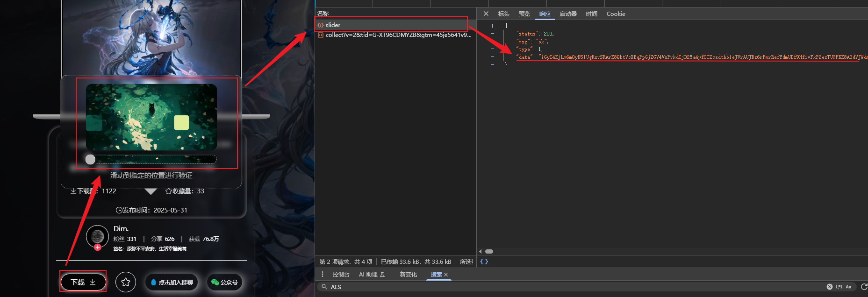Click the "msg": "ok" line
The width and height of the screenshot is (868, 297).
532,42
